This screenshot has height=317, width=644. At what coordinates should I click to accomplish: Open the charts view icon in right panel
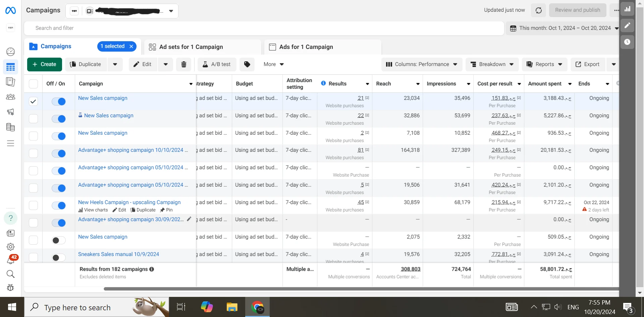pos(627,9)
